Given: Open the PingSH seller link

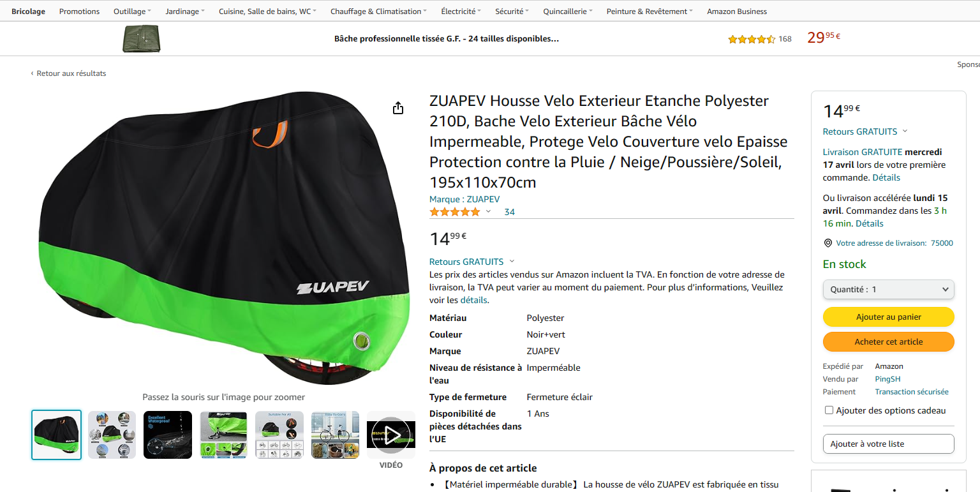Looking at the screenshot, I should 887,379.
